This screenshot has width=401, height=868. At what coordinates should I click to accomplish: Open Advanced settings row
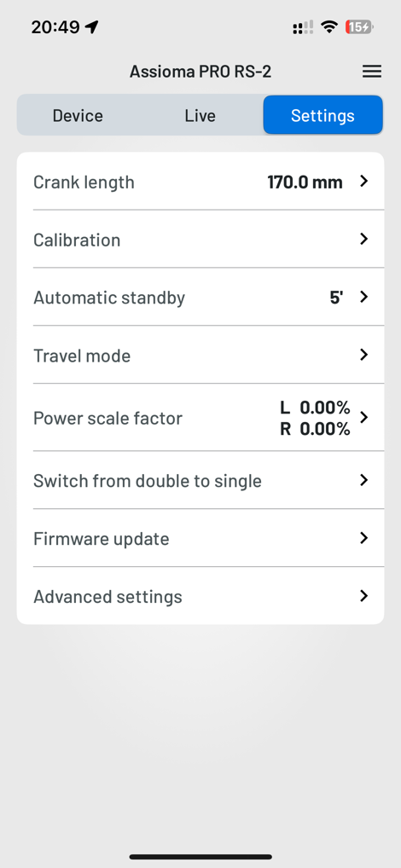coord(200,596)
